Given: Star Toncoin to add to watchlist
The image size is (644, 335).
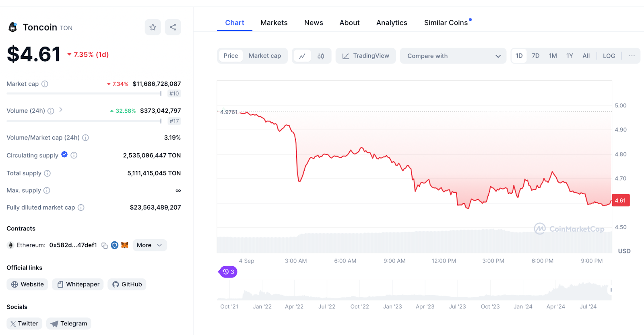Looking at the screenshot, I should point(153,27).
